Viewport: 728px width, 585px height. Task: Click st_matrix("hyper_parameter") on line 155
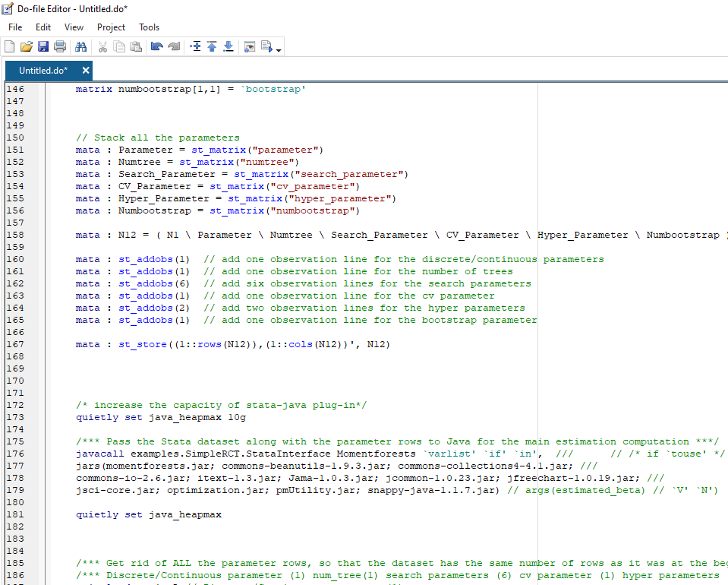[x=312, y=198]
